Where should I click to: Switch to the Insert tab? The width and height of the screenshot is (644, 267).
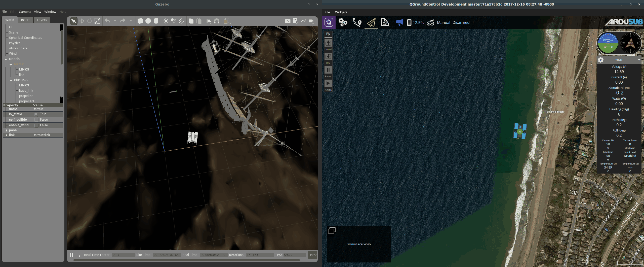coord(25,20)
